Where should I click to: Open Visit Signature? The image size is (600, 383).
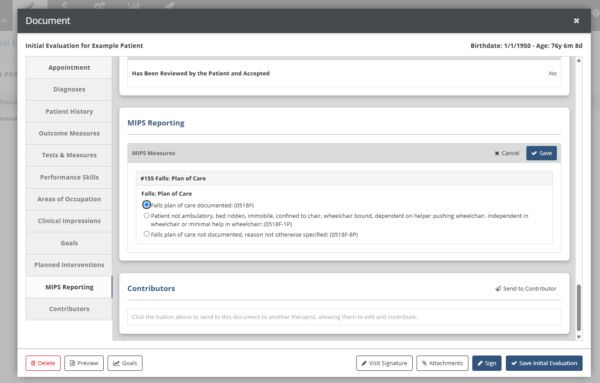[384, 363]
